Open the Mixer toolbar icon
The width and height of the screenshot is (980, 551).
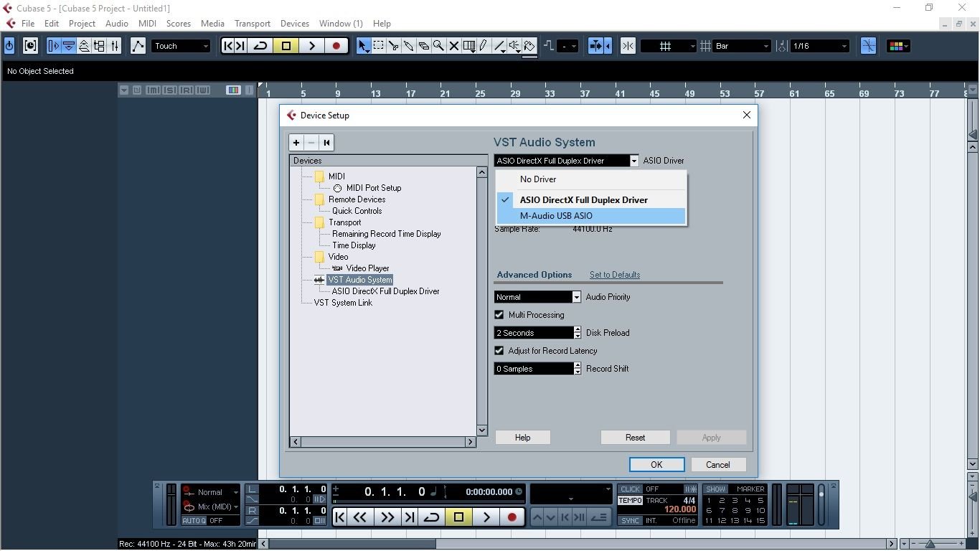tap(115, 46)
